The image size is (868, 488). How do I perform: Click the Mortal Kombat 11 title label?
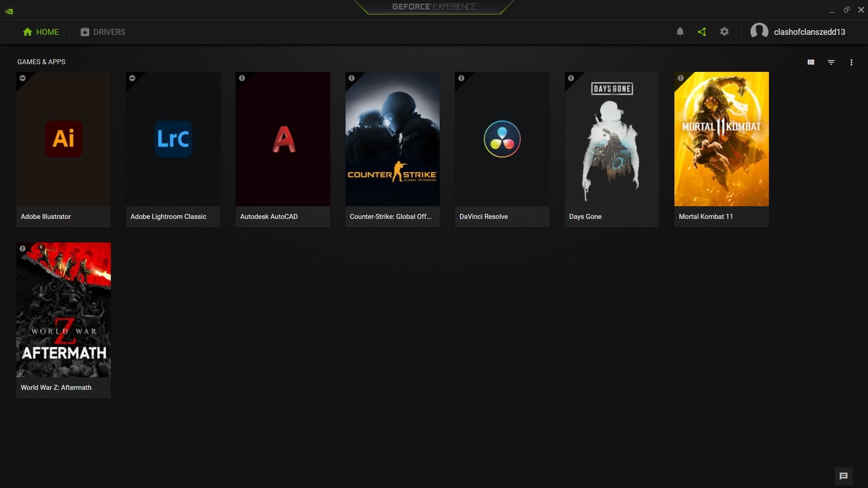click(x=706, y=217)
